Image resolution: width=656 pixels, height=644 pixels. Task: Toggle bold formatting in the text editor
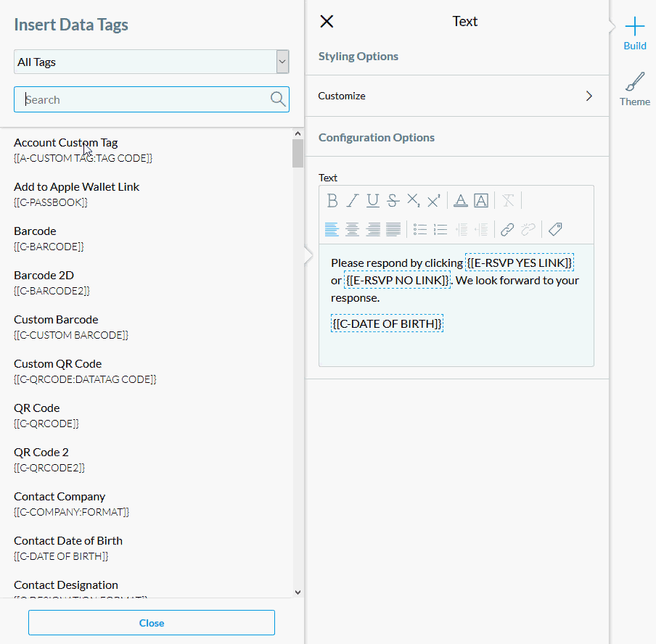pyautogui.click(x=332, y=201)
